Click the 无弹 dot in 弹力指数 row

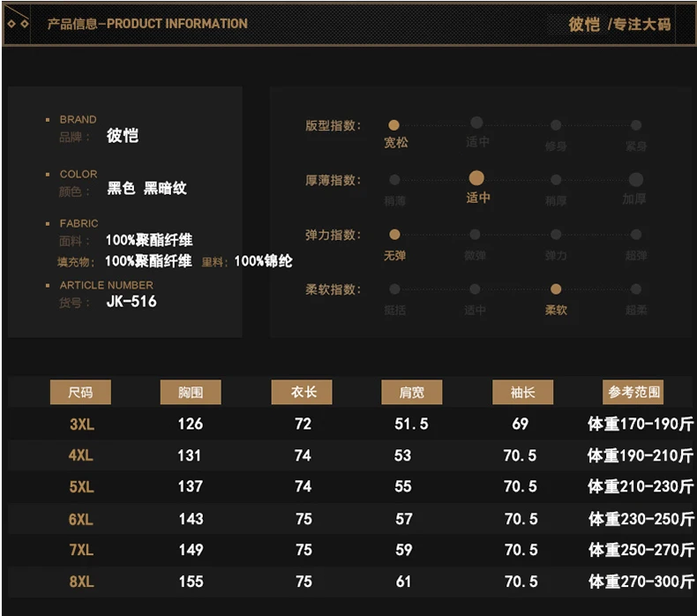[x=394, y=235]
